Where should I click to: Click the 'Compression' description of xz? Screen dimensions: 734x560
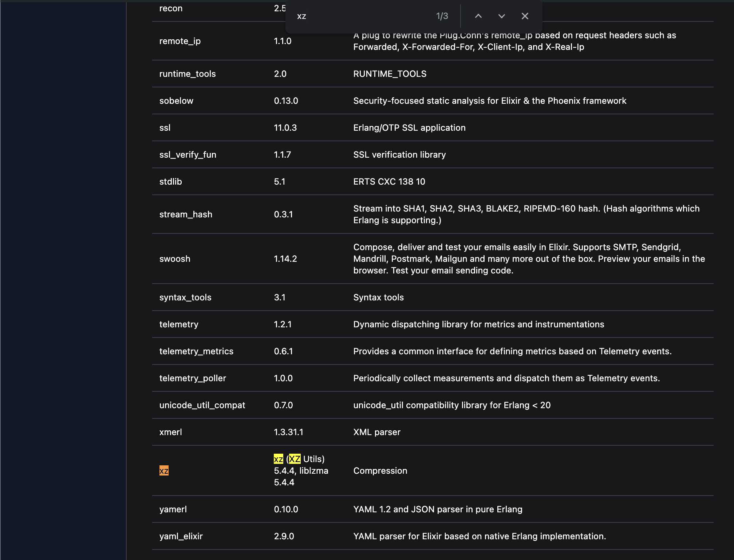tap(380, 471)
